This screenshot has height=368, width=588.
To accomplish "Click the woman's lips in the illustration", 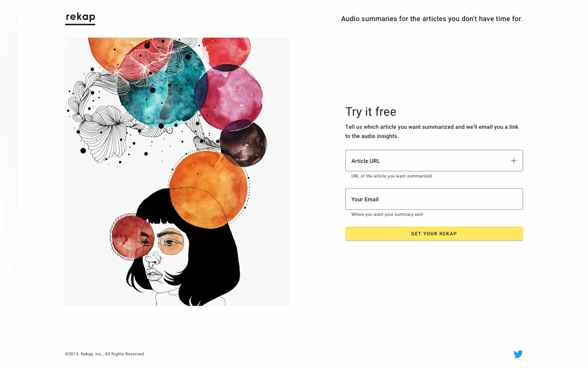I will (x=154, y=275).
